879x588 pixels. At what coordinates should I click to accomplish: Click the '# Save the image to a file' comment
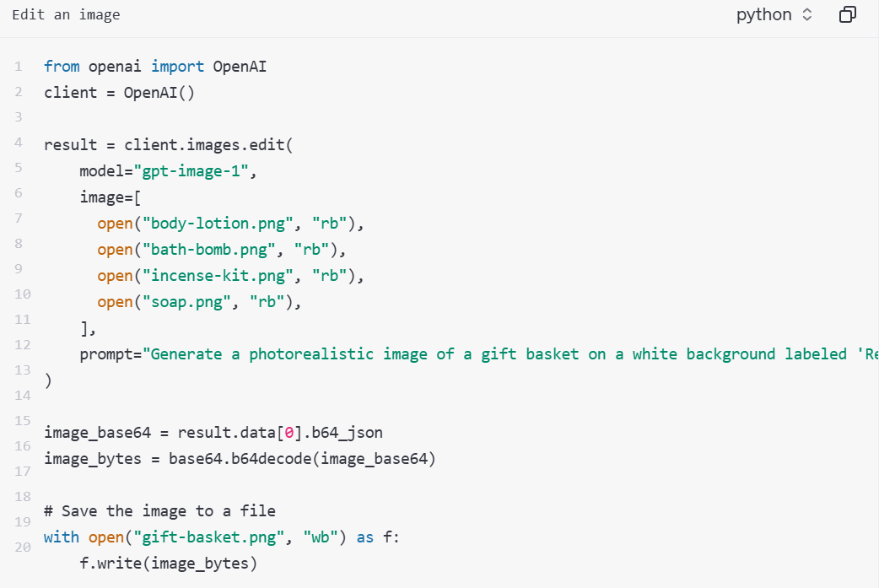(159, 511)
